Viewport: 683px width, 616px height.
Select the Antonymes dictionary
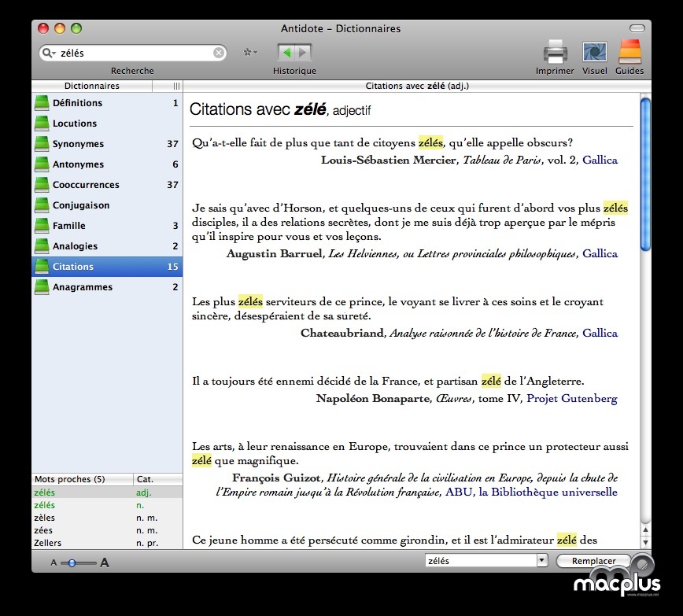[107, 164]
